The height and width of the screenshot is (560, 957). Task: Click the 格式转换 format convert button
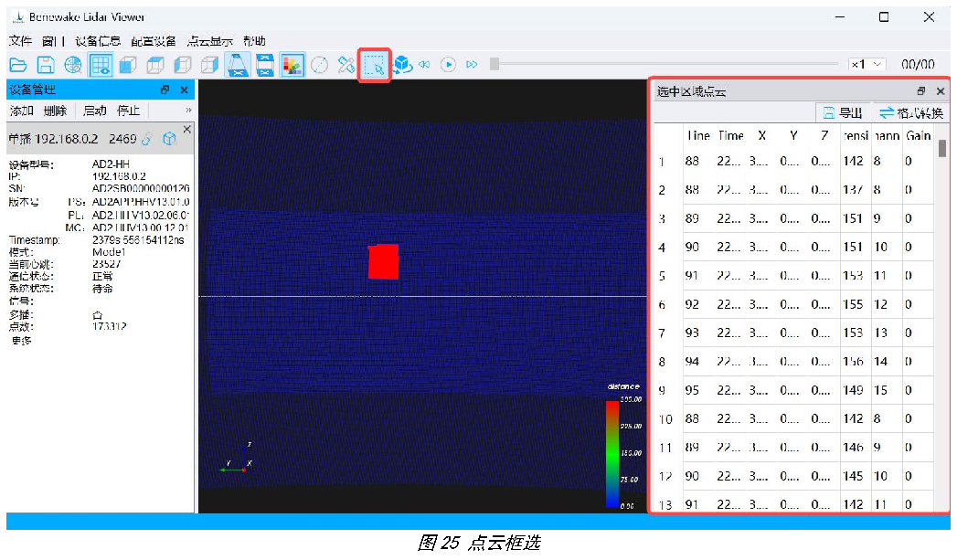[911, 113]
